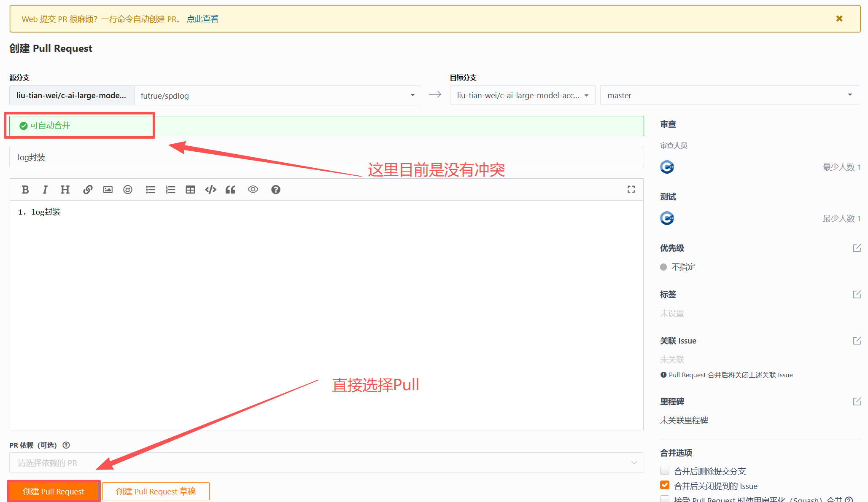Apply italic formatting in editor
This screenshot has height=502, width=868.
tap(45, 190)
